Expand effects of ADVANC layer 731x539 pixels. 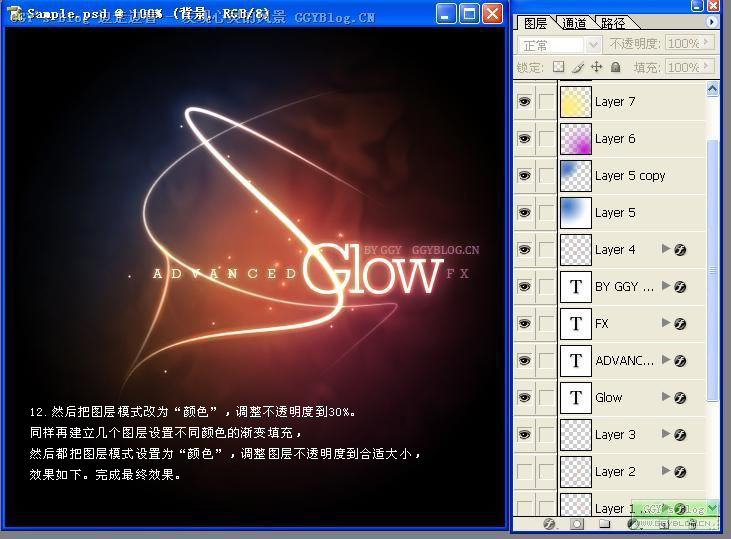click(666, 359)
